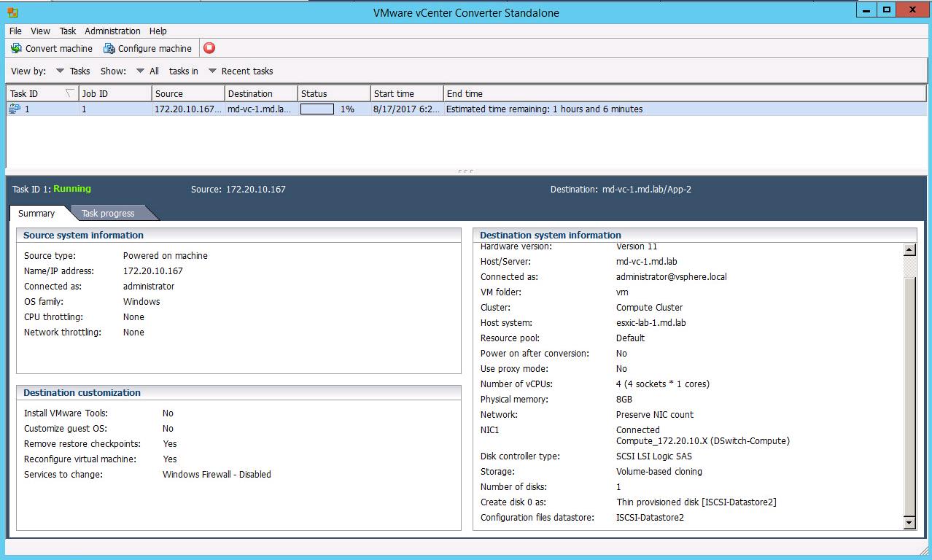Open the View menu
This screenshot has width=932, height=560.
[x=40, y=31]
